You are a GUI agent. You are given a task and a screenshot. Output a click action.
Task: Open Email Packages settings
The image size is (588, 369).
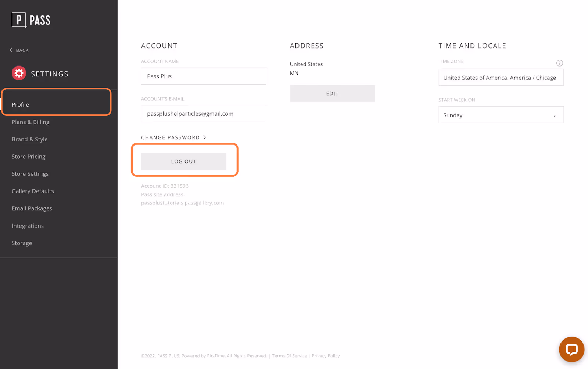32,208
